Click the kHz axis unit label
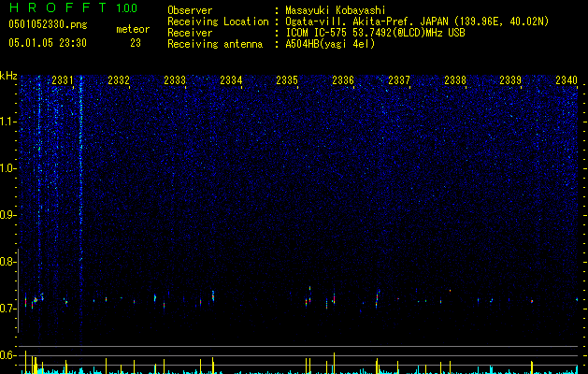This screenshot has height=374, width=588. click(8, 76)
